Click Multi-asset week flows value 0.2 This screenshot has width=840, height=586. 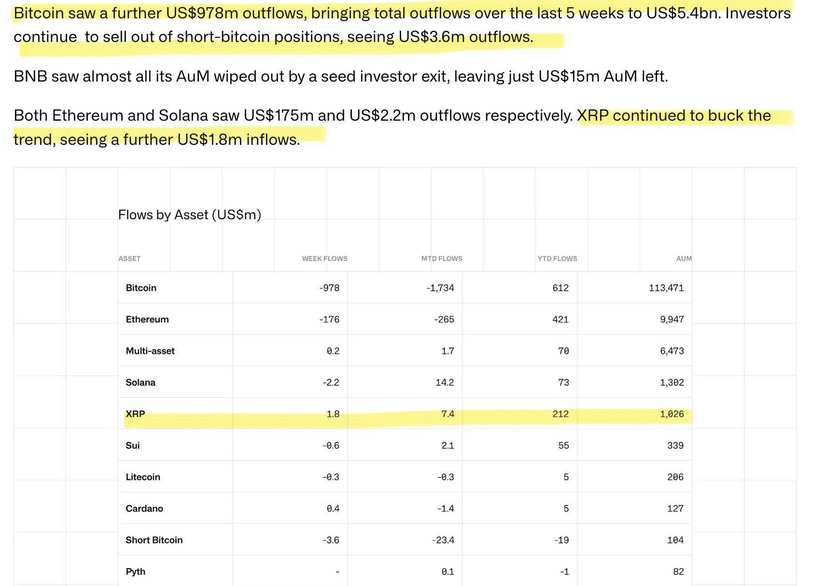coord(333,351)
